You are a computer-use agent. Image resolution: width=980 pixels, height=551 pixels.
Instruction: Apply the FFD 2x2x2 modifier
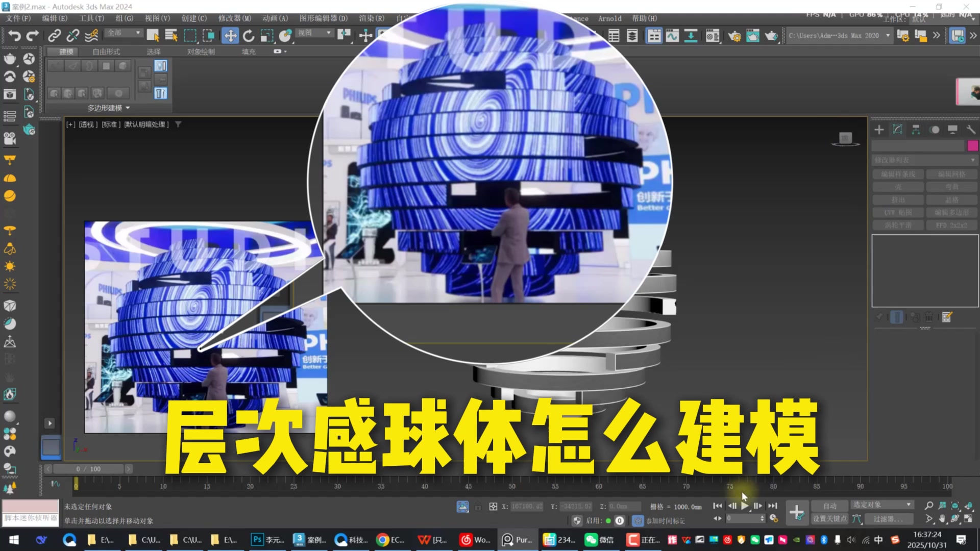[951, 225]
